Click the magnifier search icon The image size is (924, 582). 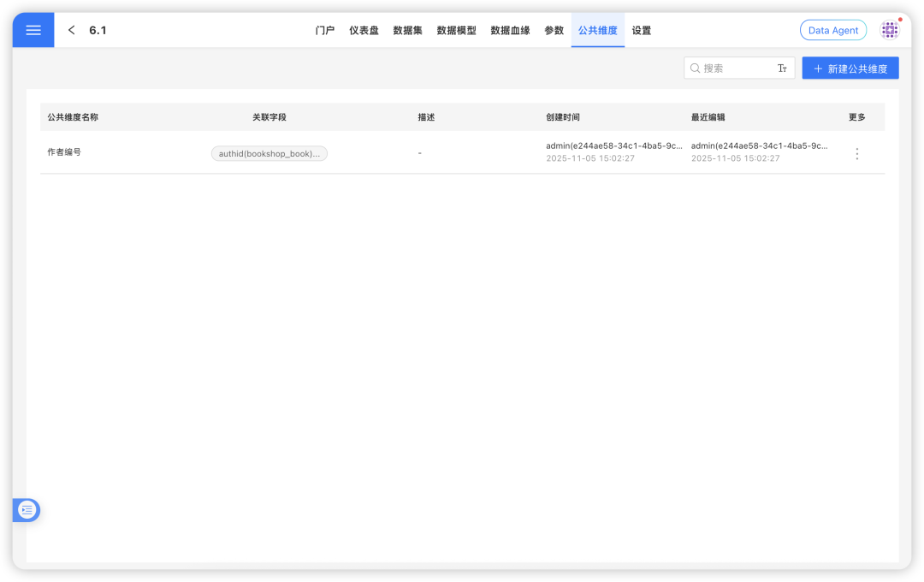(695, 68)
